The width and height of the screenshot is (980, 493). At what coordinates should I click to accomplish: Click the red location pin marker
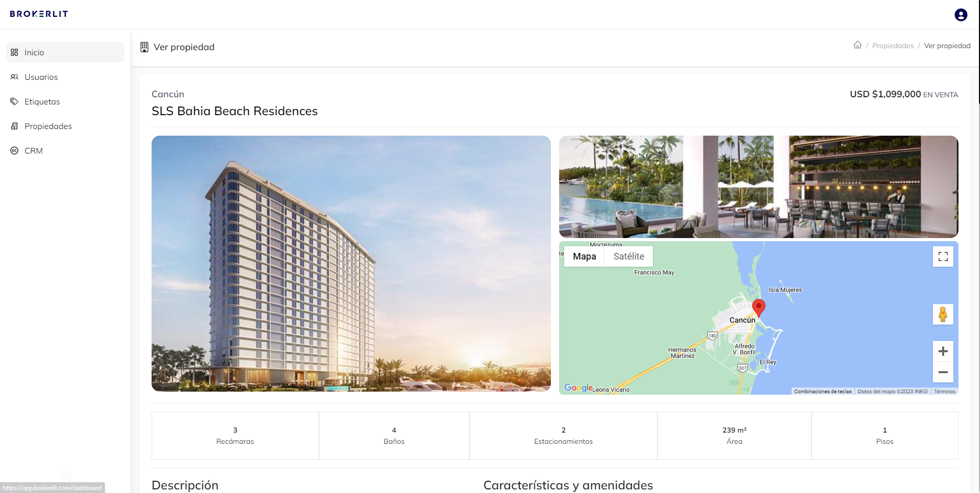pos(759,308)
